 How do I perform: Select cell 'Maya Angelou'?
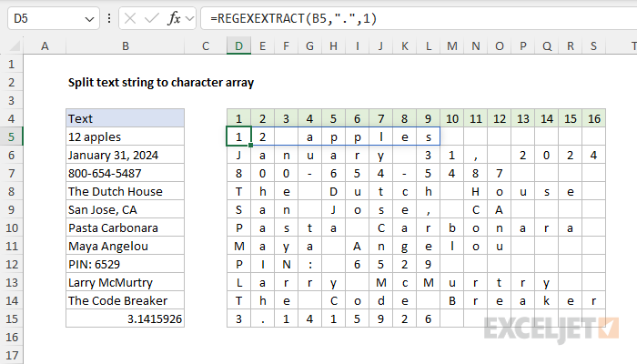(126, 247)
